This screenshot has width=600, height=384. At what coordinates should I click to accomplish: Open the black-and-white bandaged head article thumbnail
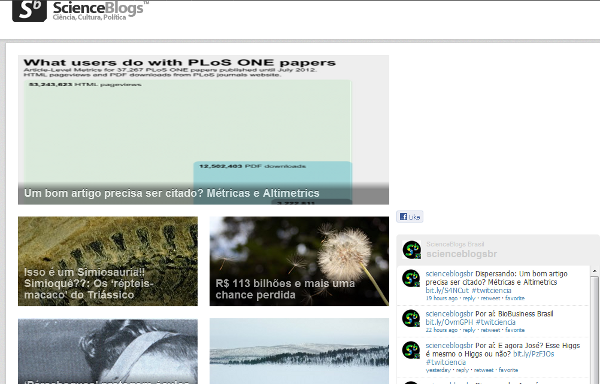pyautogui.click(x=108, y=351)
